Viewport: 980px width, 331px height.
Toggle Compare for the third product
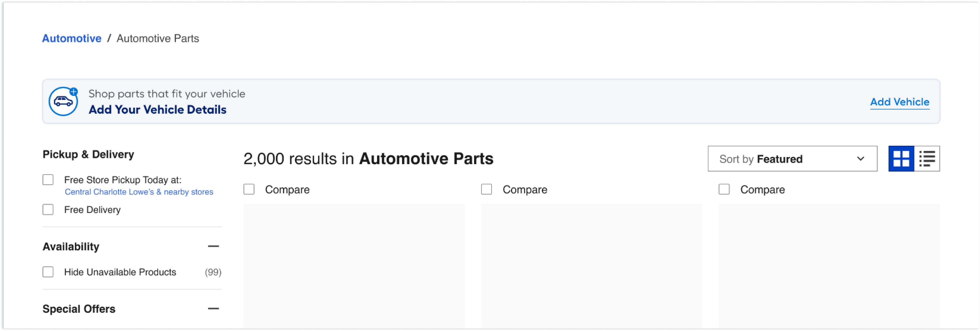(724, 189)
